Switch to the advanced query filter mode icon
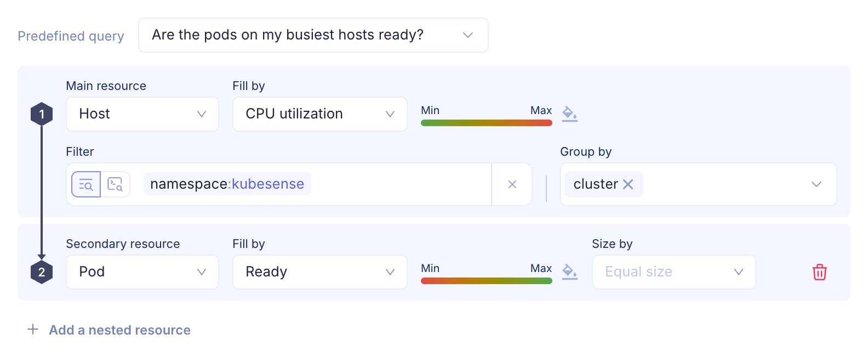The width and height of the screenshot is (868, 362). (x=115, y=184)
